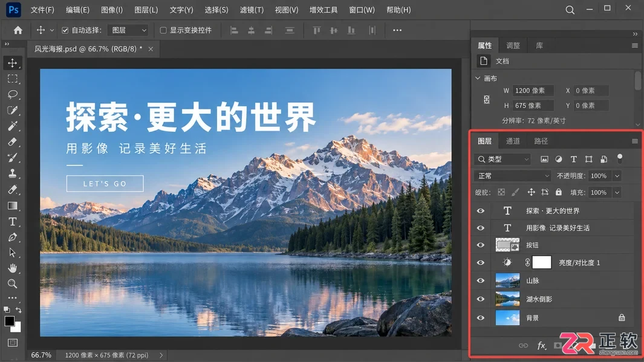Hide the 背景 layer

point(481,318)
